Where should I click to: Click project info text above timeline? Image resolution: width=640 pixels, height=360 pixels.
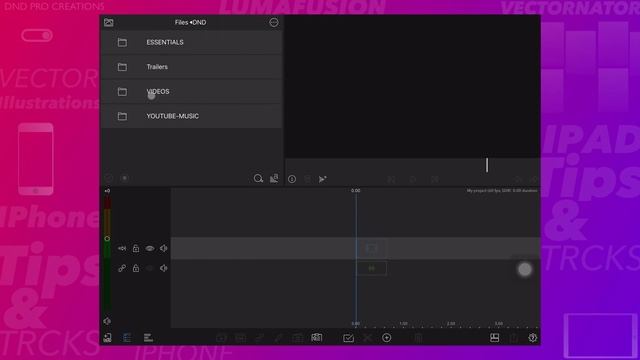pyautogui.click(x=502, y=191)
